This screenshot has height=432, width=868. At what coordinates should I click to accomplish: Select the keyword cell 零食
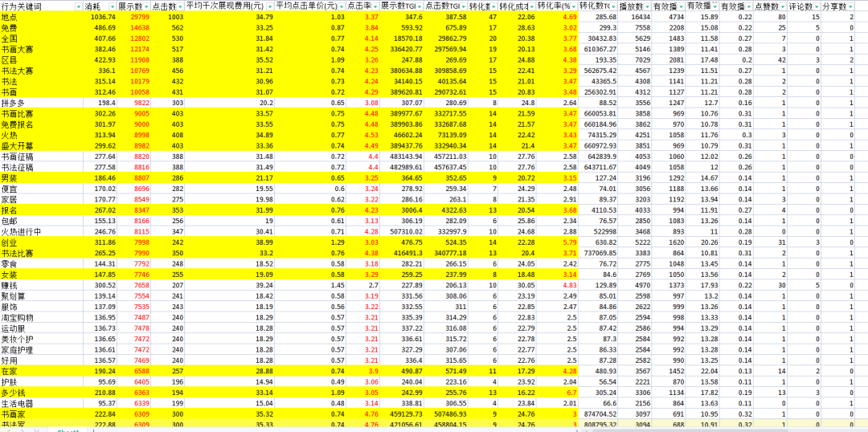42,263
